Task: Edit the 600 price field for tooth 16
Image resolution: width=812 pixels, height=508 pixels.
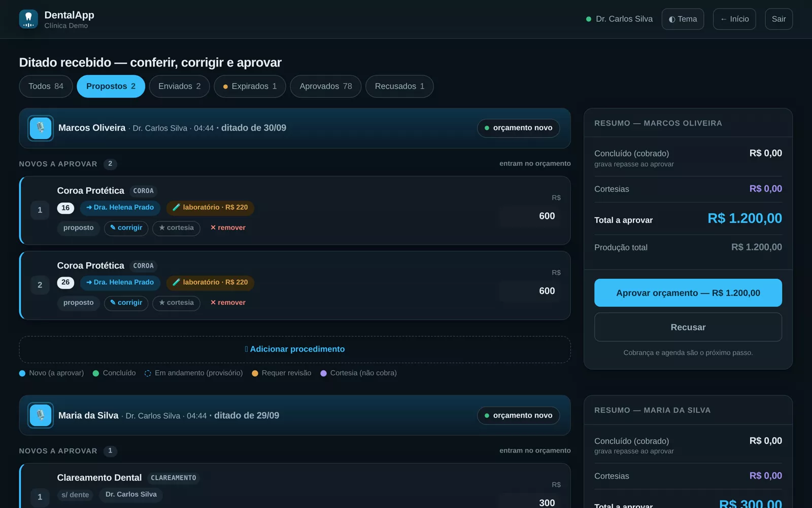Action: tap(530, 216)
